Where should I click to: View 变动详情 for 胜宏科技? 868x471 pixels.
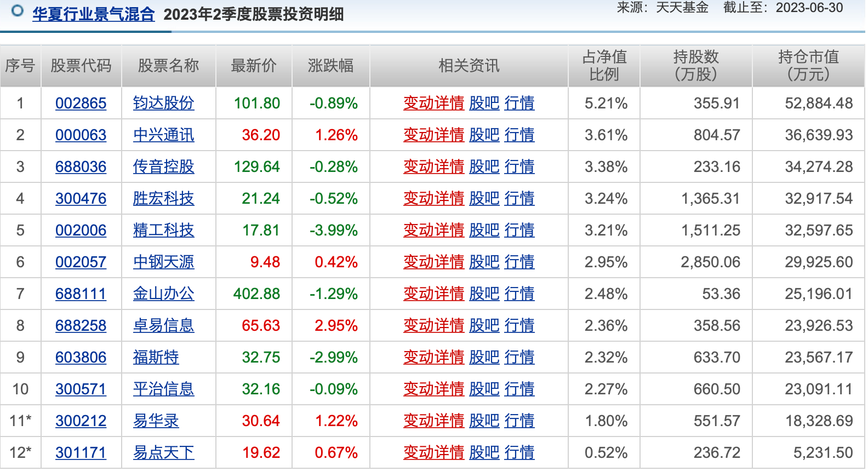(433, 199)
